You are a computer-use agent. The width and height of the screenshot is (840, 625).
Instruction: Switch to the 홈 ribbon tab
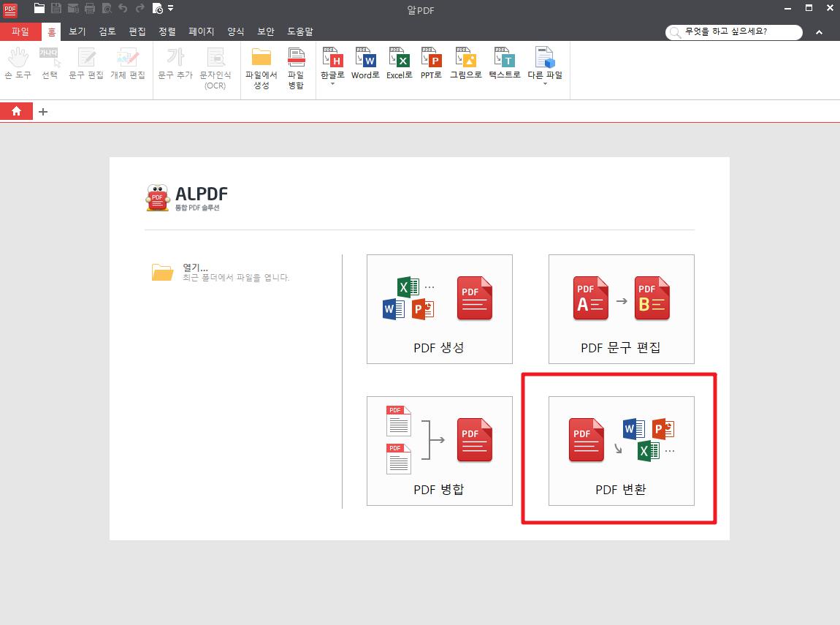[51, 31]
